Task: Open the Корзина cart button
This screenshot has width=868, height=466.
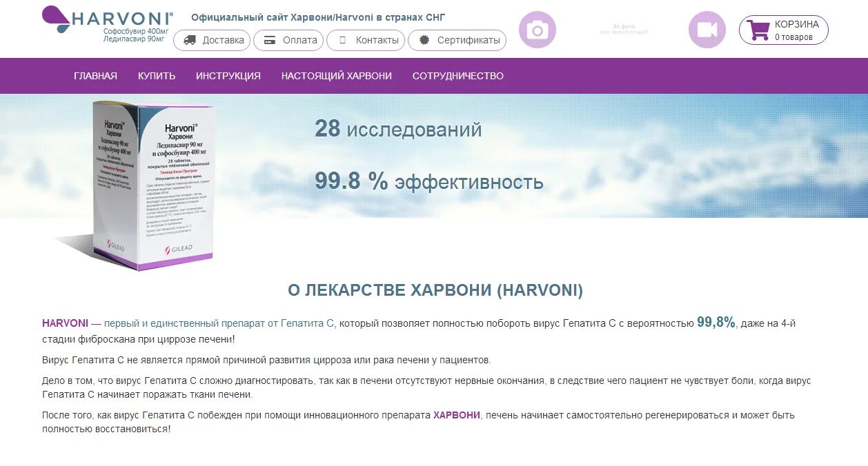Action: [784, 30]
